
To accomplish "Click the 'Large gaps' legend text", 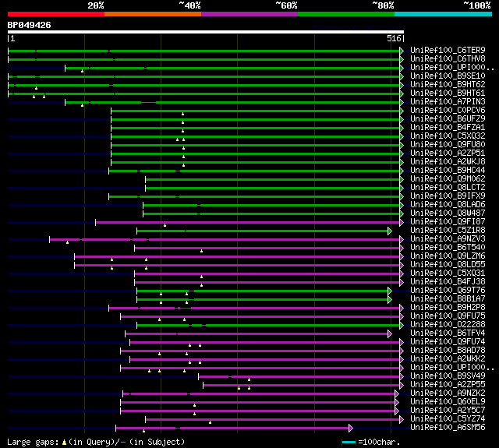I will pyautogui.click(x=33, y=442).
